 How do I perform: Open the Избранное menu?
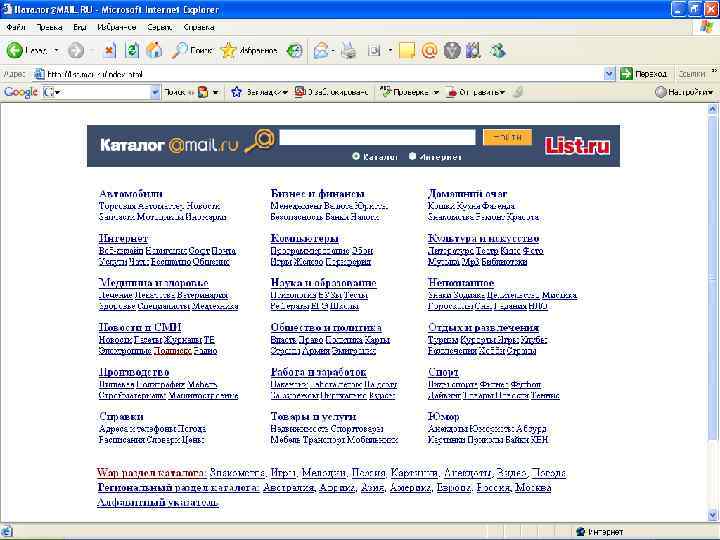[x=117, y=27]
